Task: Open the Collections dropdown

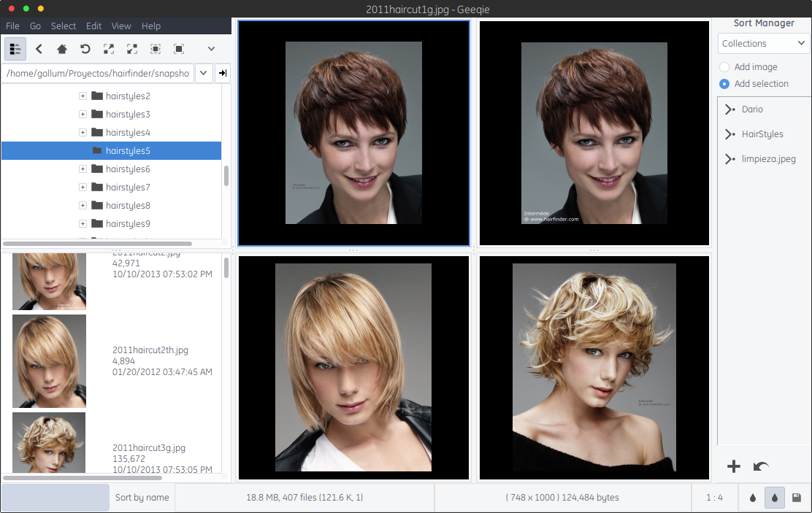Action: [x=764, y=44]
